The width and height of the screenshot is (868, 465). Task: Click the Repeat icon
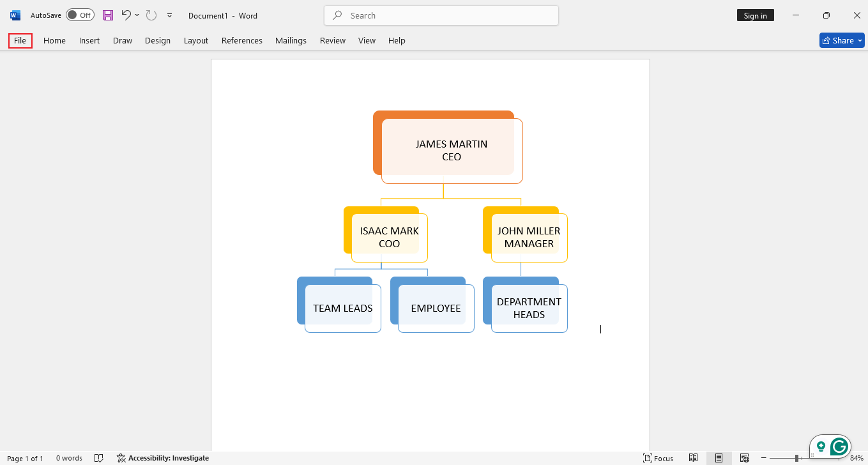(x=151, y=15)
